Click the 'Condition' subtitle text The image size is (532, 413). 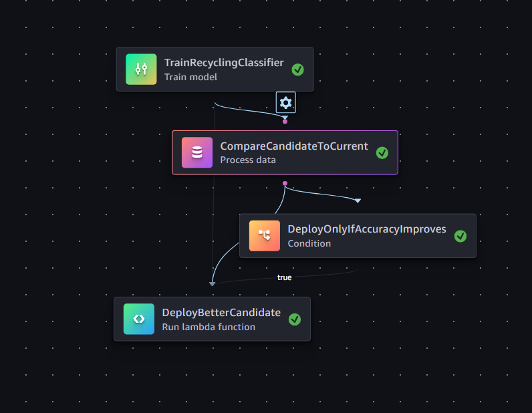click(309, 243)
